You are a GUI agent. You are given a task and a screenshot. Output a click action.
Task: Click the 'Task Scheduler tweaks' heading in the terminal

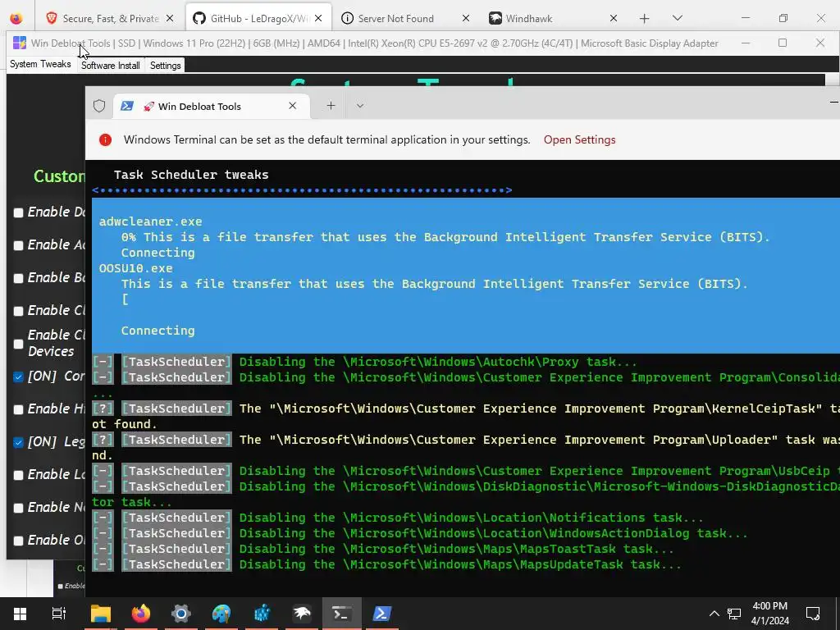tap(191, 175)
